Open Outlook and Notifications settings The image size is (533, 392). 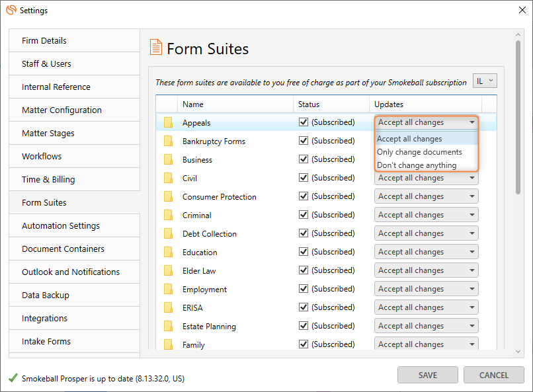point(75,272)
